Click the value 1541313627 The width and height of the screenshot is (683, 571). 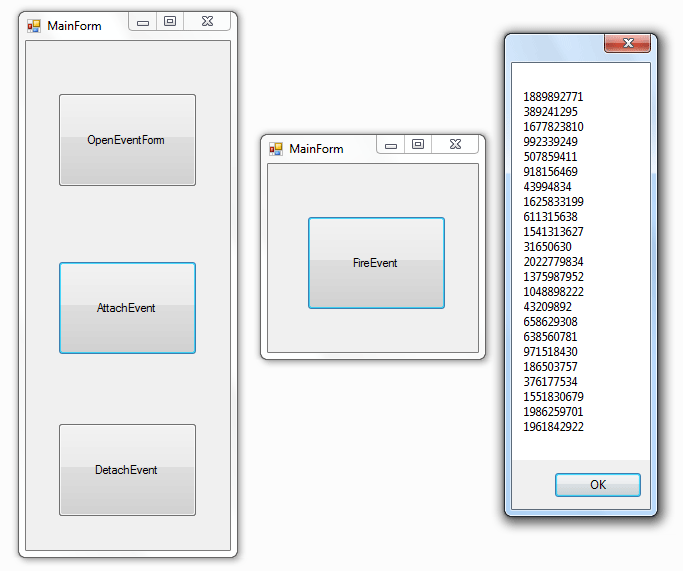tap(553, 232)
